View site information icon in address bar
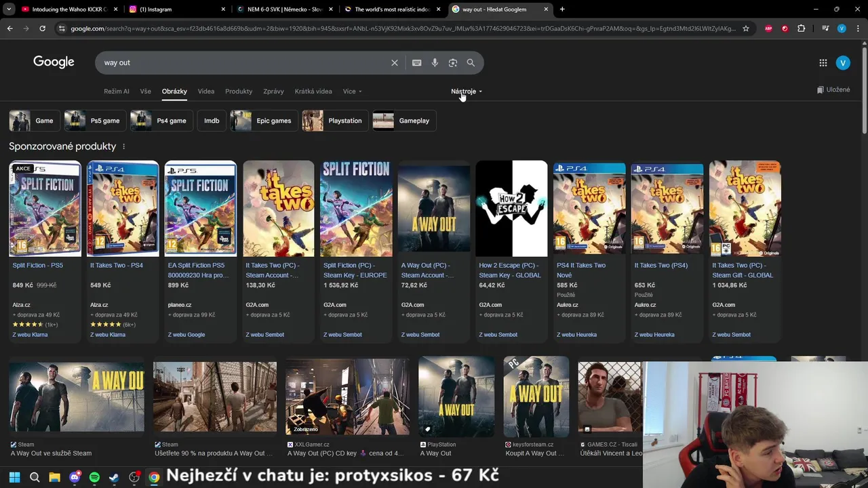Image resolution: width=868 pixels, height=488 pixels. coord(62,28)
